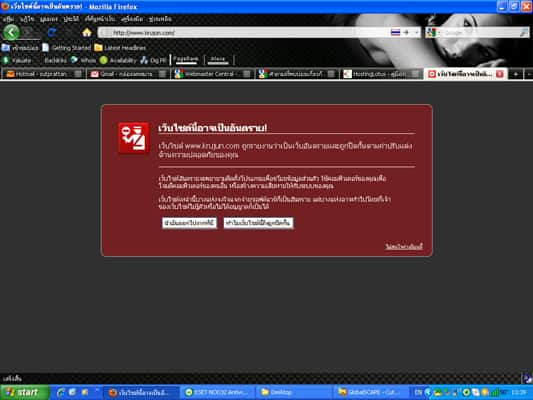The height and width of the screenshot is (400, 533).
Task: Open the Latest Headlines bookmark folder
Action: point(120,48)
